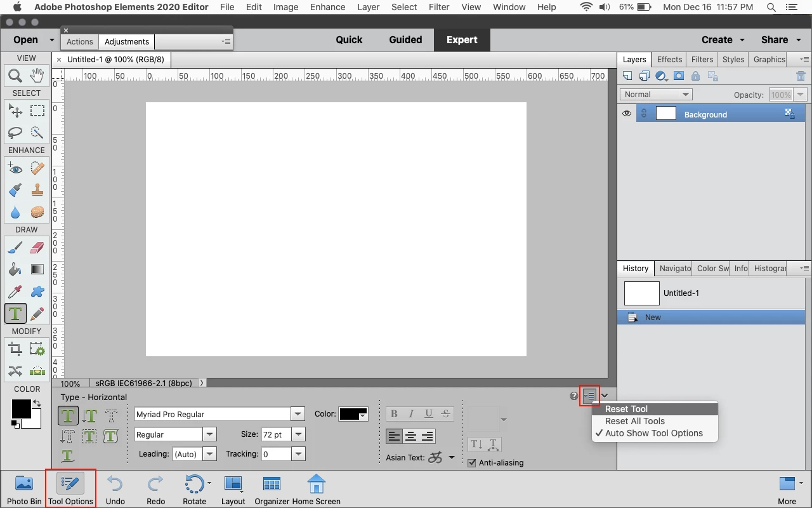Center align the text
Image resolution: width=812 pixels, height=508 pixels.
click(411, 436)
